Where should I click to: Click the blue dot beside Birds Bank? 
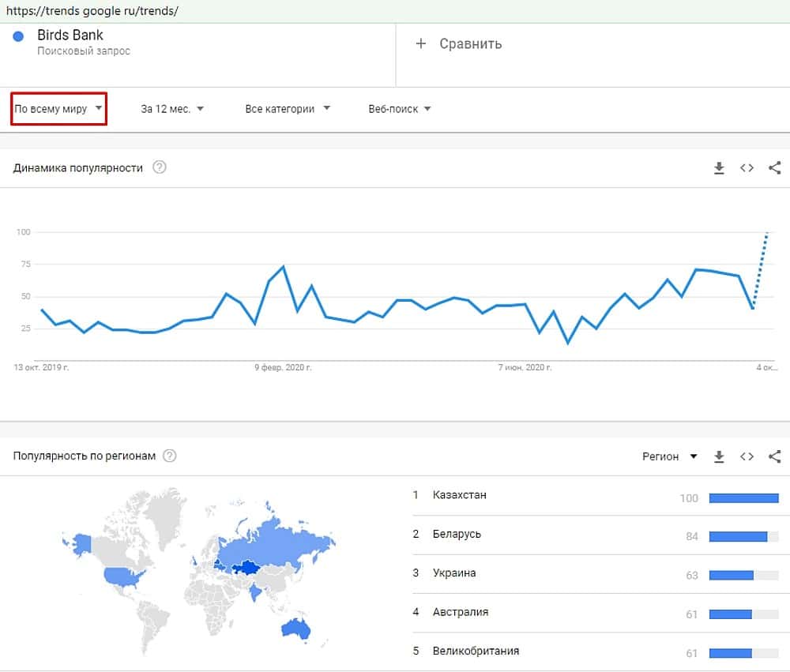pyautogui.click(x=19, y=36)
